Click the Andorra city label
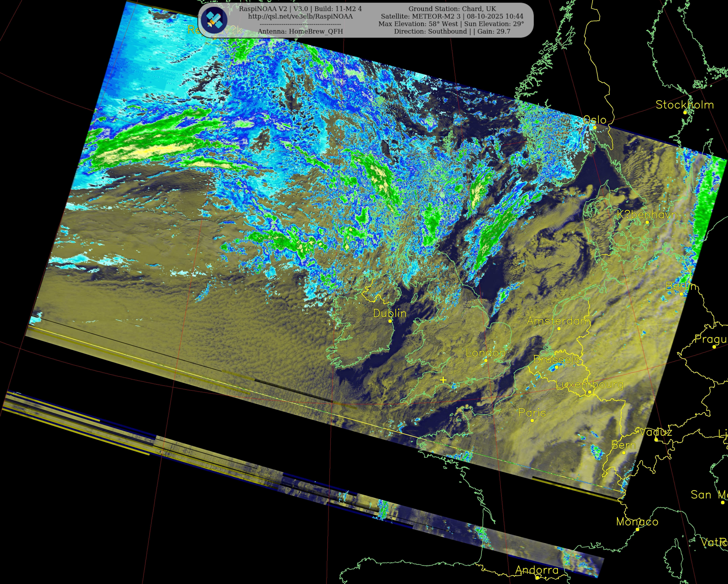Screen dimensions: 728x584 (x=536, y=570)
